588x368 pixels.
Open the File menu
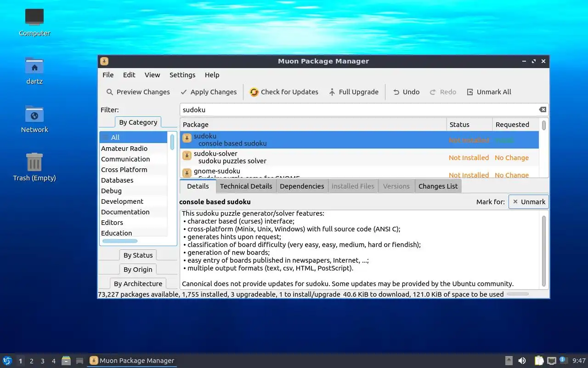click(x=108, y=75)
